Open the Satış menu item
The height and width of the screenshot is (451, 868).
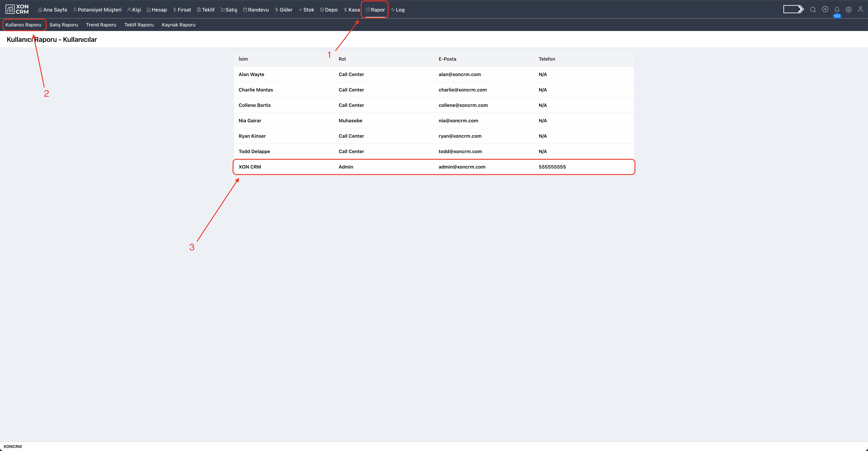229,10
